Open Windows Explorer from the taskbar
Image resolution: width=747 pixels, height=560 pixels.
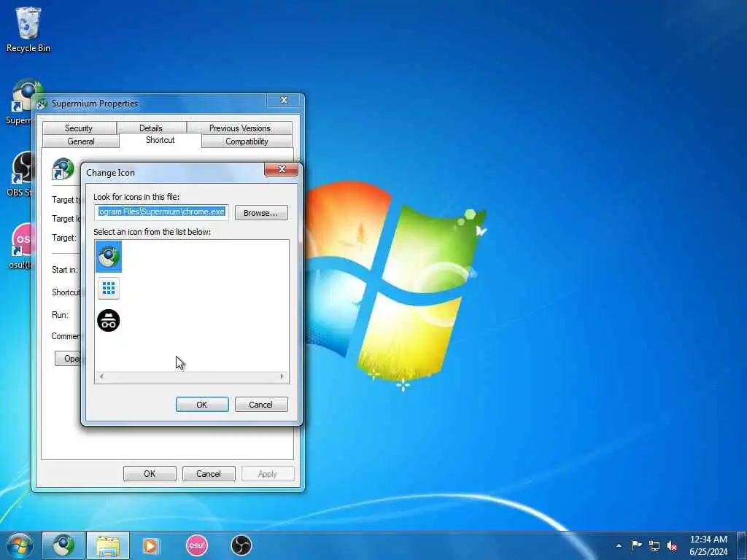(108, 545)
